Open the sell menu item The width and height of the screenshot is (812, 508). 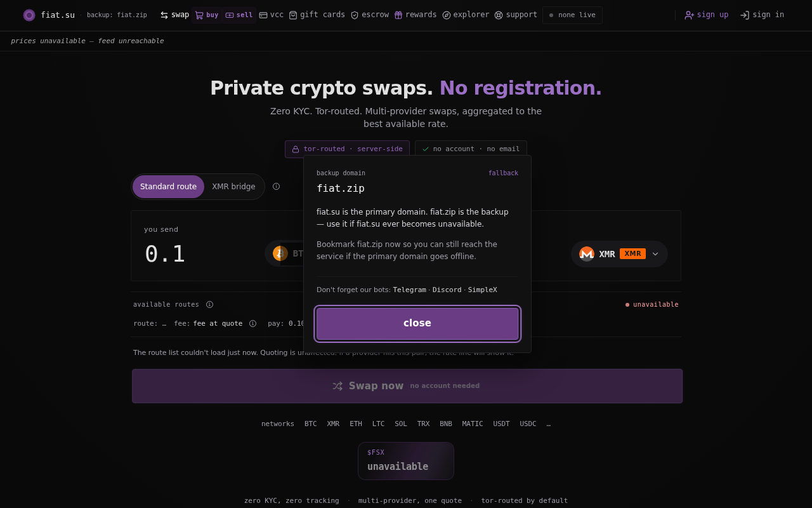pos(239,15)
